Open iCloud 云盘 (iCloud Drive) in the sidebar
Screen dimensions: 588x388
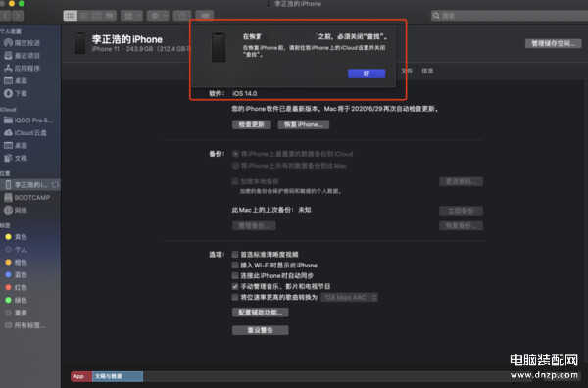25,133
